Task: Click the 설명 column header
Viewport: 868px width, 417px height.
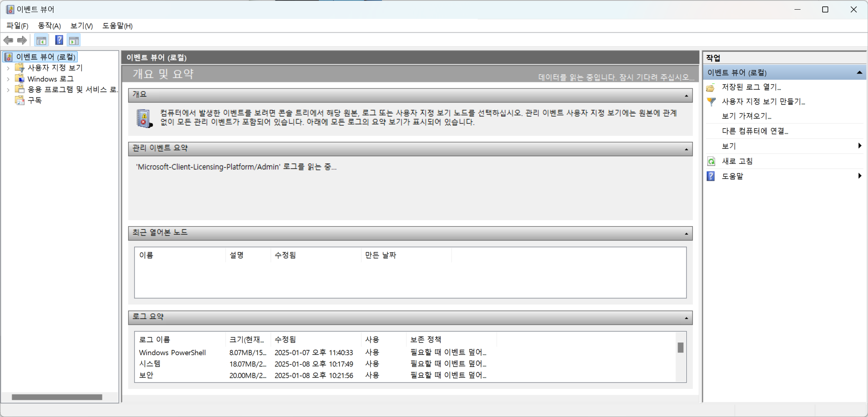Action: click(x=248, y=255)
